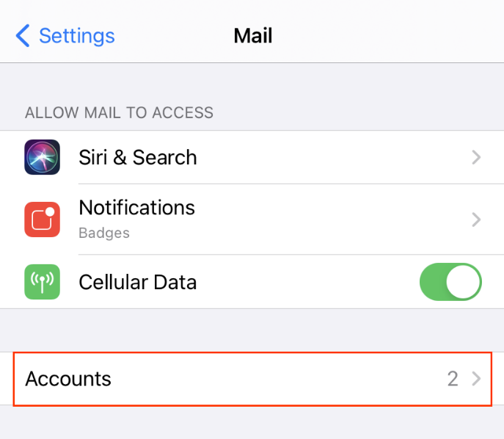Click the accounts count number 2
Image resolution: width=504 pixels, height=439 pixels.
tap(453, 379)
